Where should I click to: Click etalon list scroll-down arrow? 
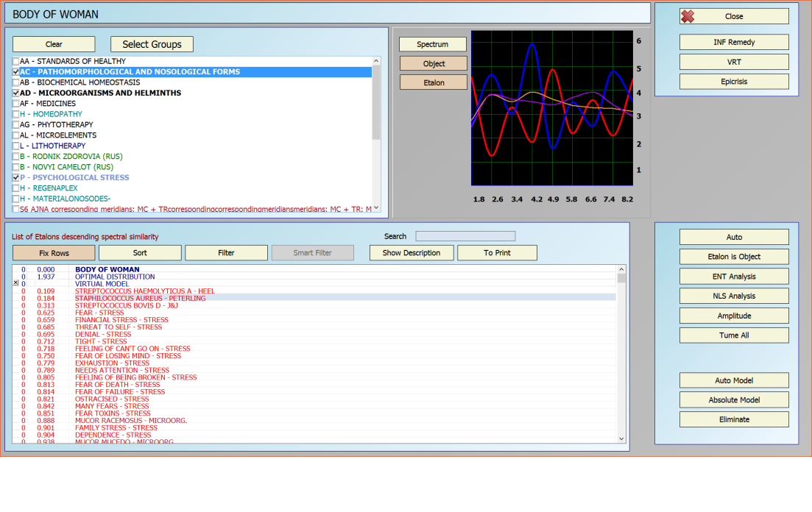(x=621, y=438)
